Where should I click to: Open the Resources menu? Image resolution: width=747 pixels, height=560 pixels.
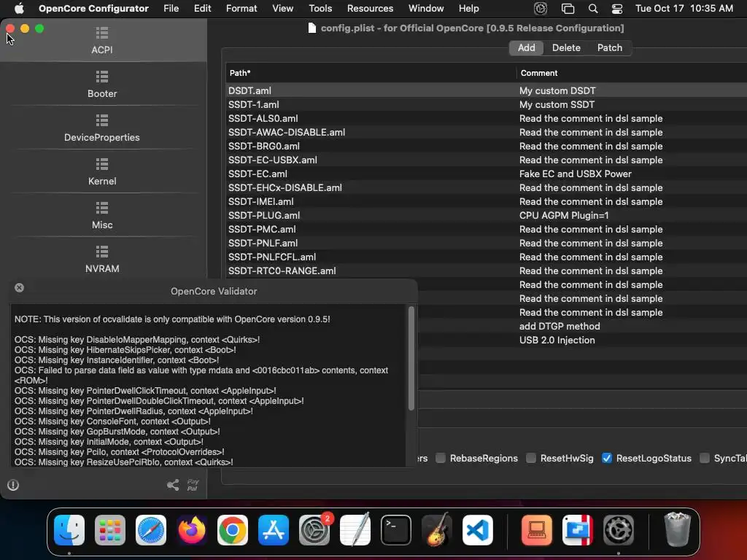click(370, 9)
